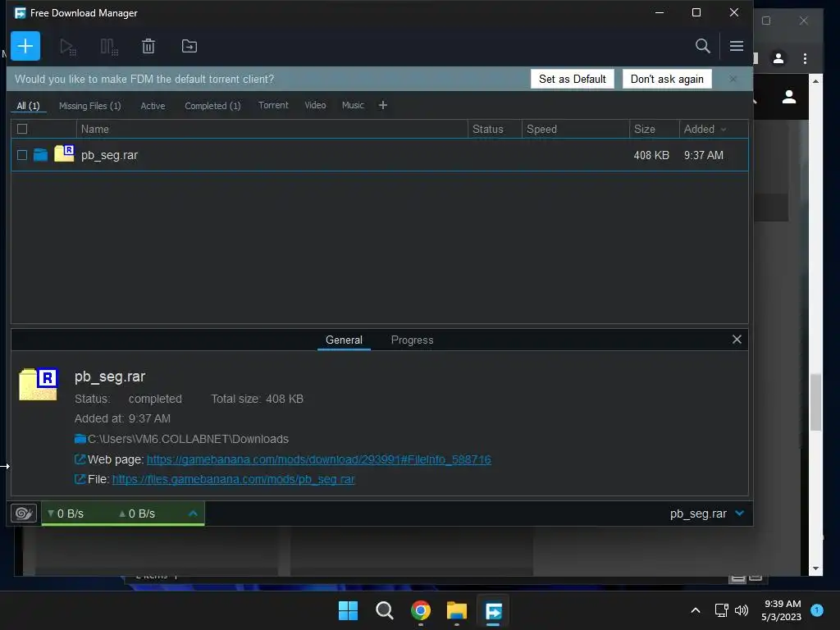
Task: Start selected downloads with the play icon
Action: point(67,47)
